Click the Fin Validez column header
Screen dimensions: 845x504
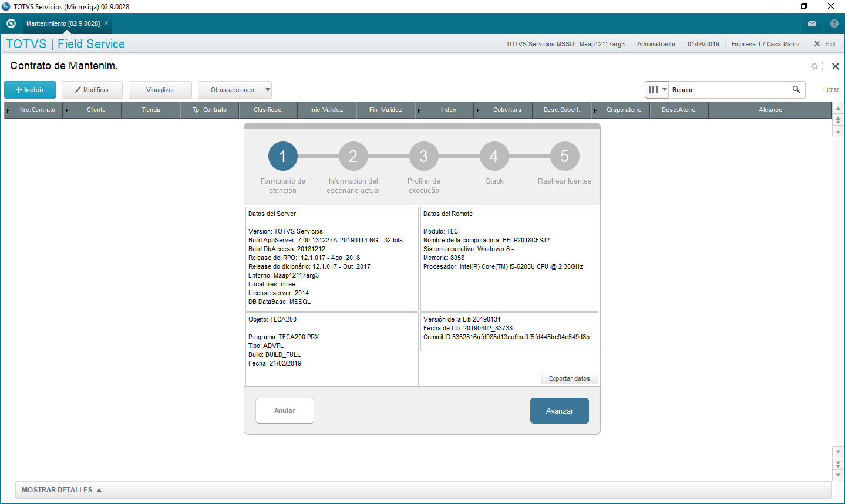386,110
